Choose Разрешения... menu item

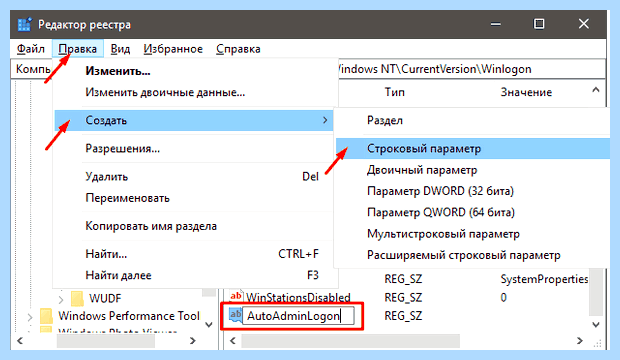pos(196,149)
